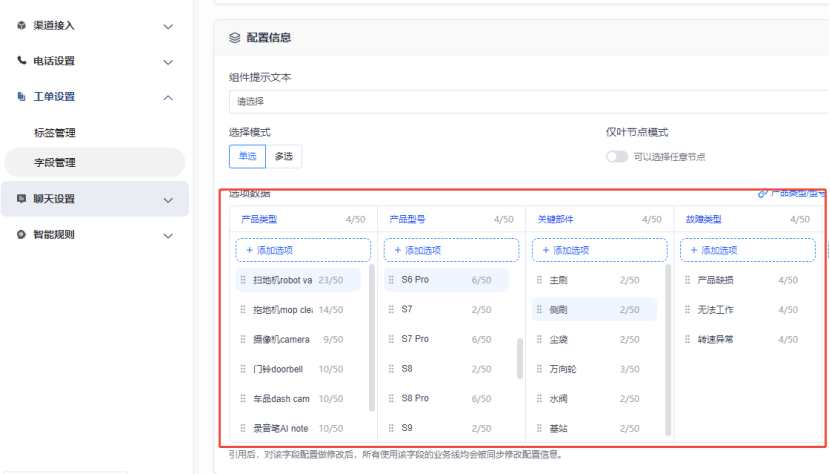Select the 扫地机robot option text

(x=283, y=280)
